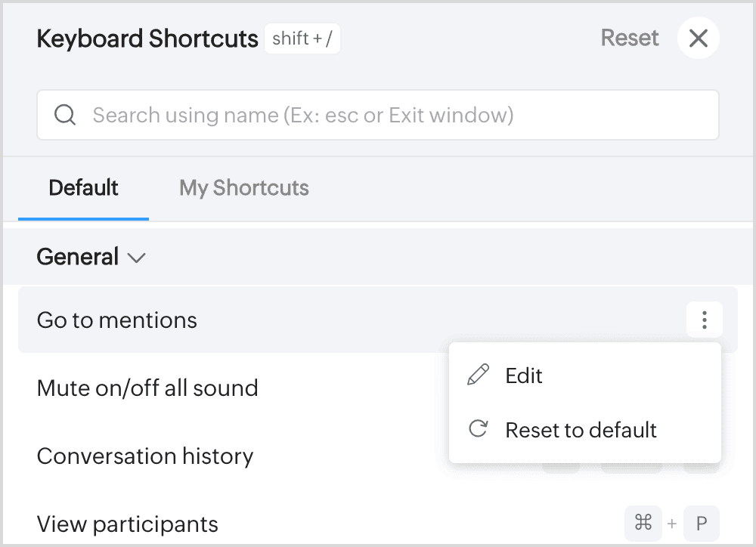Image resolution: width=756 pixels, height=547 pixels.
Task: Click the P key badge for View participants
Action: pos(701,523)
